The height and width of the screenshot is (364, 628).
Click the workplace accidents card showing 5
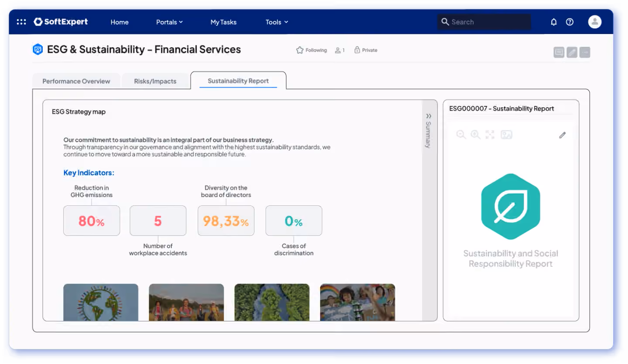tap(158, 221)
